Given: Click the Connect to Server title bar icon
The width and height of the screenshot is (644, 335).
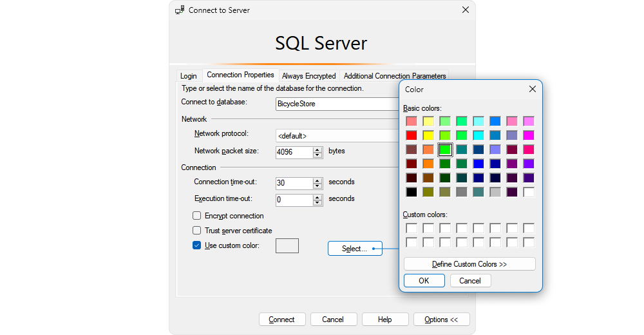Looking at the screenshot, I should (180, 10).
